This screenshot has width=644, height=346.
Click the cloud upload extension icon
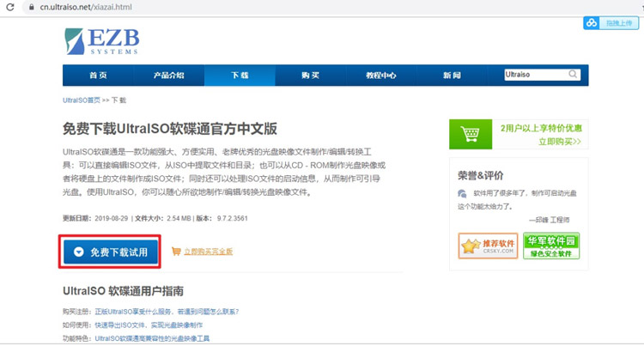click(x=592, y=23)
